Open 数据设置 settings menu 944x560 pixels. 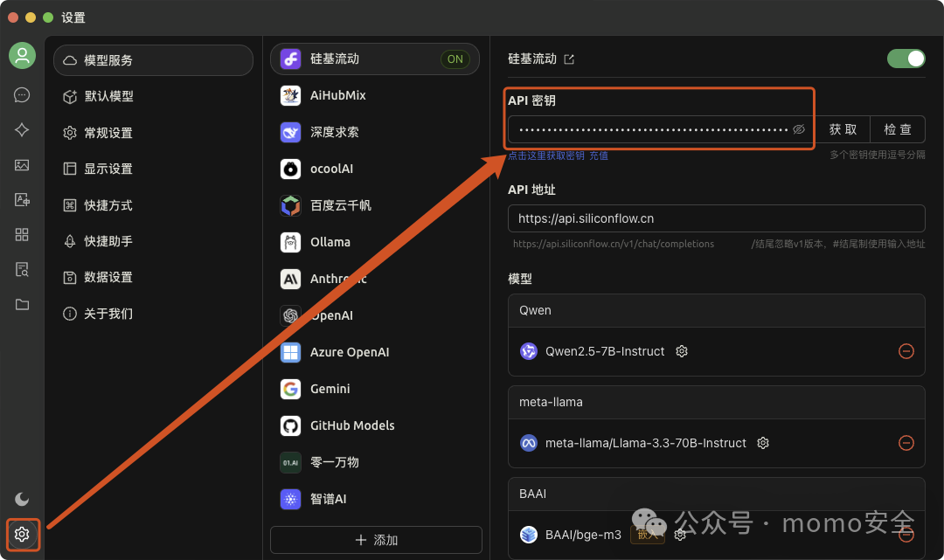(x=153, y=277)
